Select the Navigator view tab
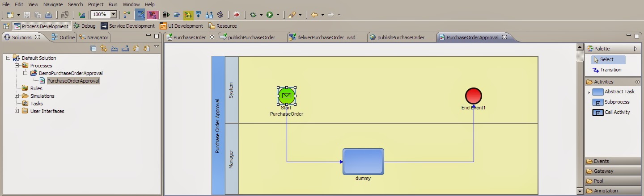 point(93,38)
